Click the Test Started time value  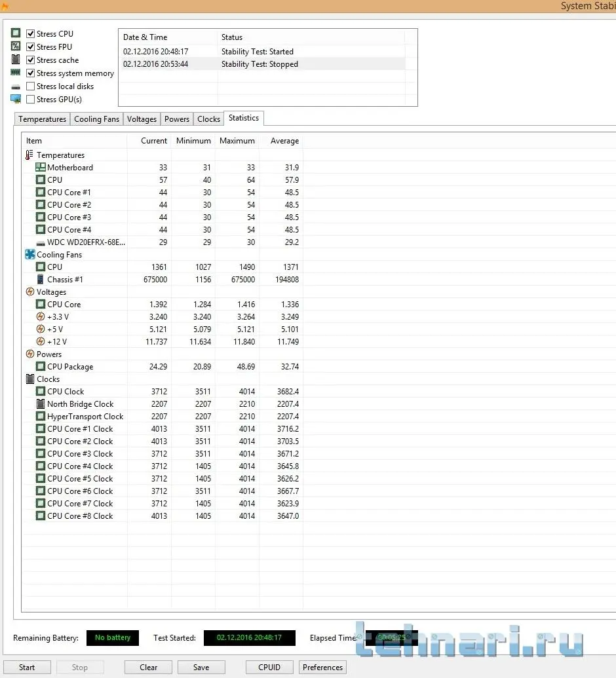pos(250,638)
